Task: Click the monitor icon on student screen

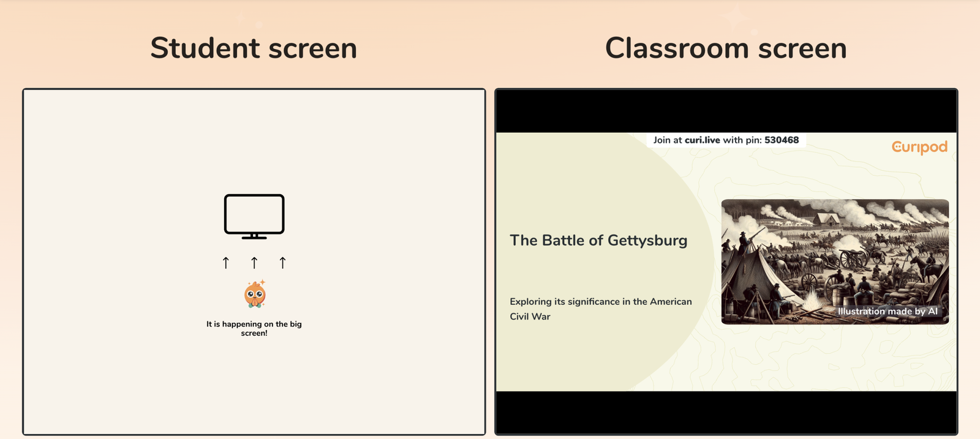Action: 254,216
